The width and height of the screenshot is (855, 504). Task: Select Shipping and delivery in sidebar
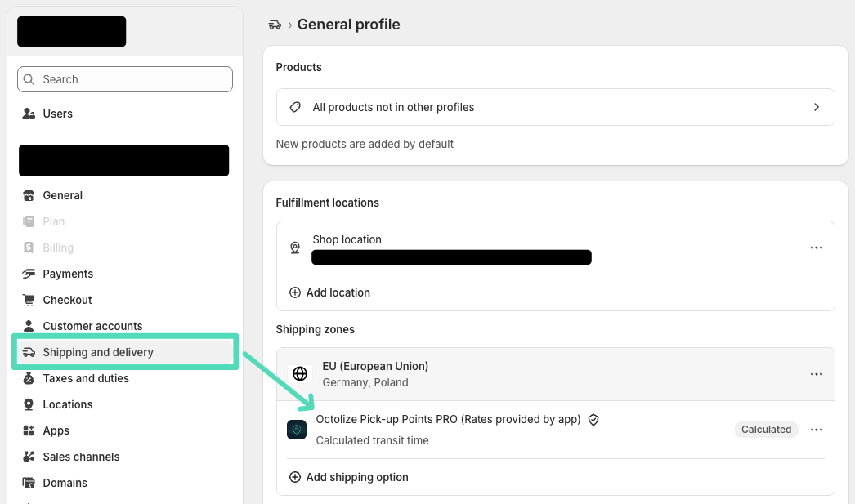[125, 352]
